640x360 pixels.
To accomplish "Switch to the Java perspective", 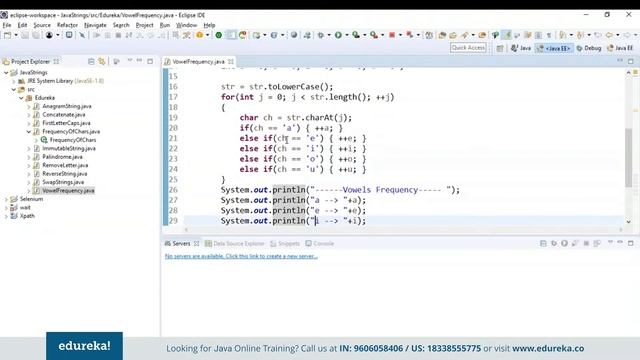I will [521, 48].
